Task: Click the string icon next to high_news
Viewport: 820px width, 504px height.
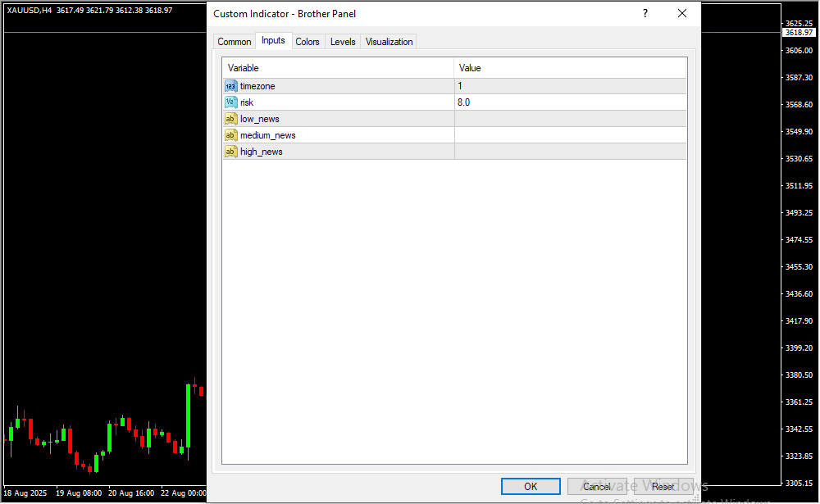Action: pos(230,152)
